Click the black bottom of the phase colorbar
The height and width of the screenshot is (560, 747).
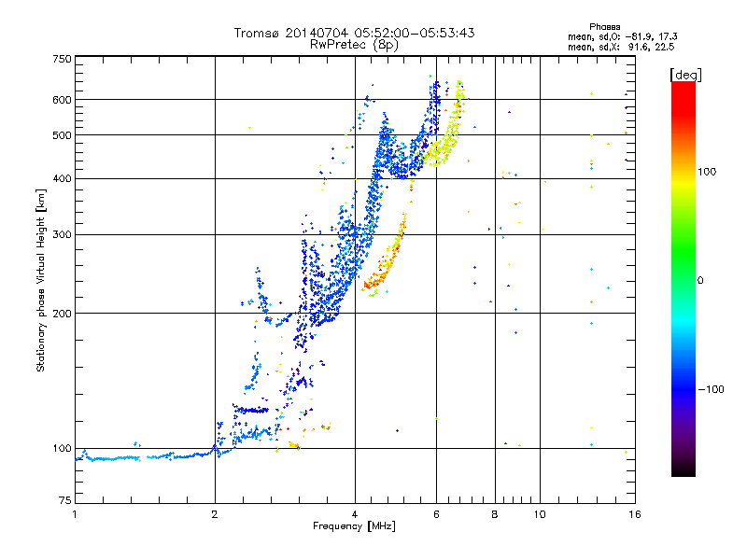tap(684, 469)
